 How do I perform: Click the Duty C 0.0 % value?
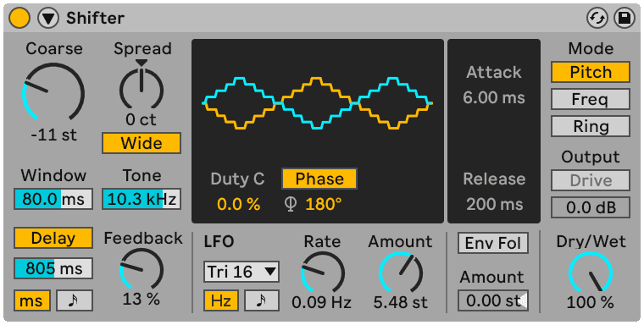239,204
